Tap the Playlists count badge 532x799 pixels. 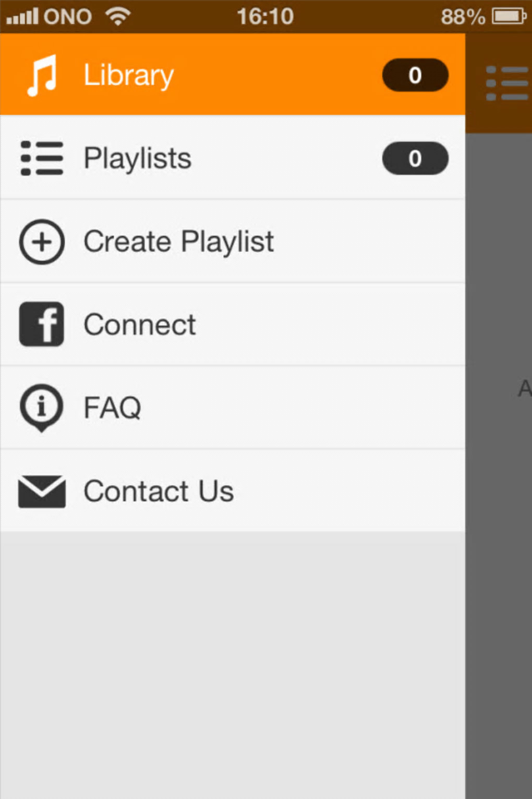[x=415, y=158]
